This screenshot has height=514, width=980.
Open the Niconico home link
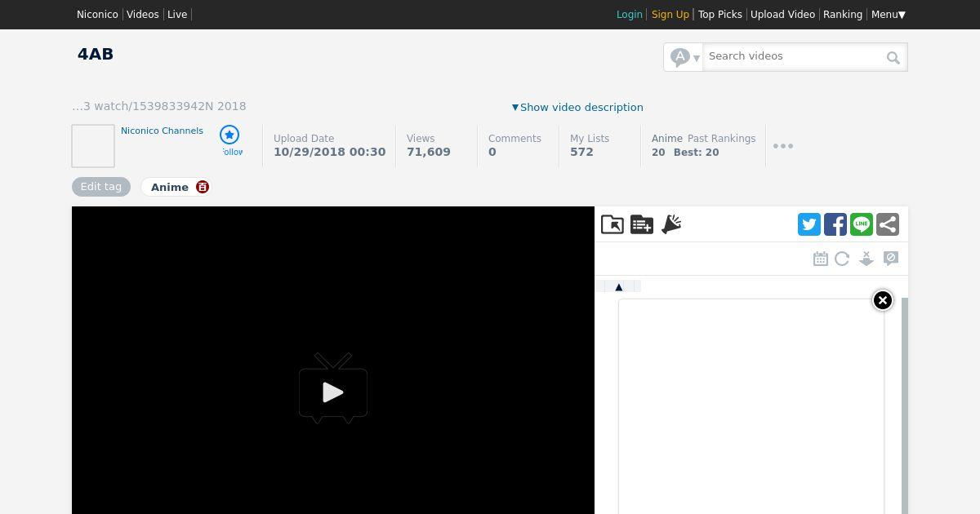click(97, 15)
